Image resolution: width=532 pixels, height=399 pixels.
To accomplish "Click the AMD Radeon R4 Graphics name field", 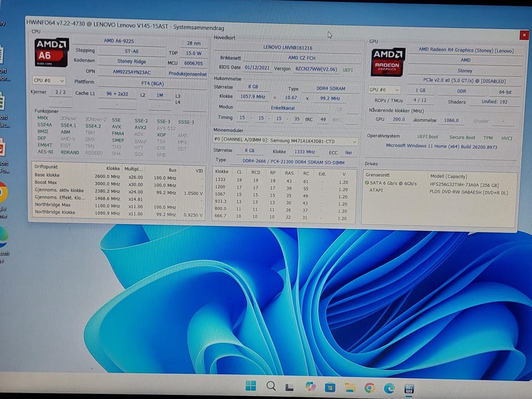I will click(466, 50).
